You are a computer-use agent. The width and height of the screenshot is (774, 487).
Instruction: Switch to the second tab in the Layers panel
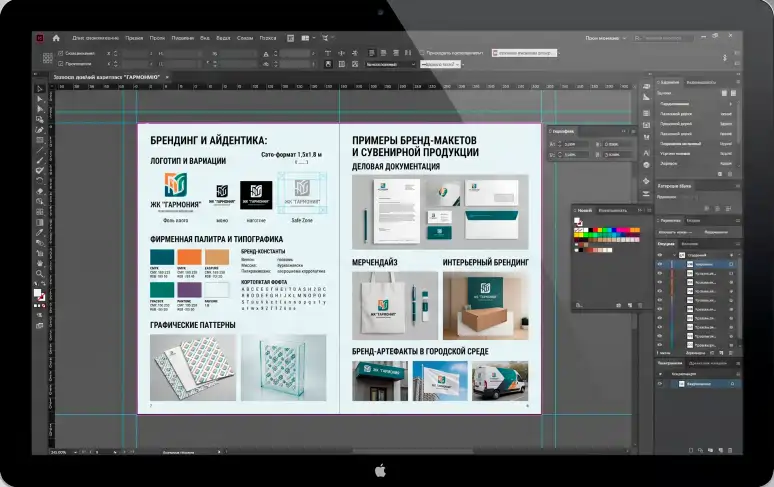(x=689, y=243)
